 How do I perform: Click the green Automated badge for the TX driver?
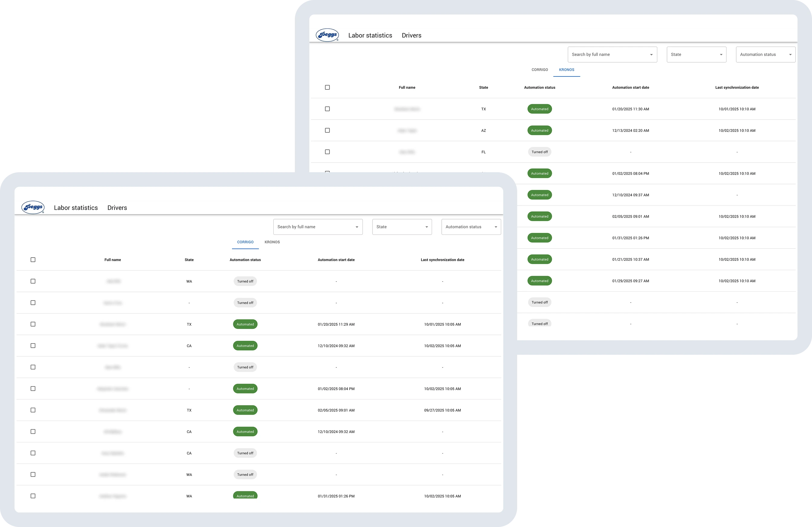click(245, 324)
